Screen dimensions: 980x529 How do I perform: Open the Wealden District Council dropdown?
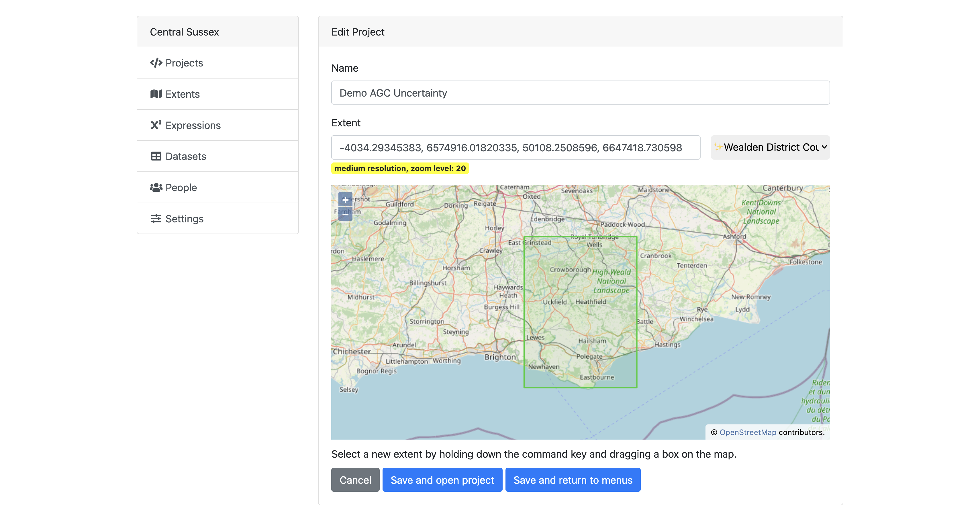(x=770, y=148)
